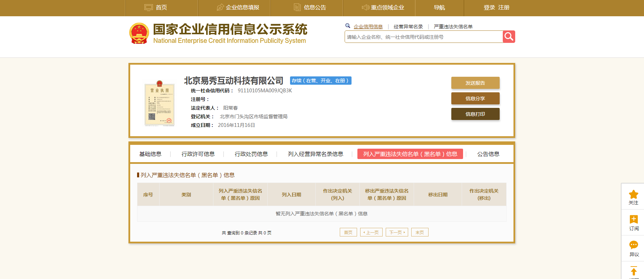Open the 首页 navigation item

161,8
